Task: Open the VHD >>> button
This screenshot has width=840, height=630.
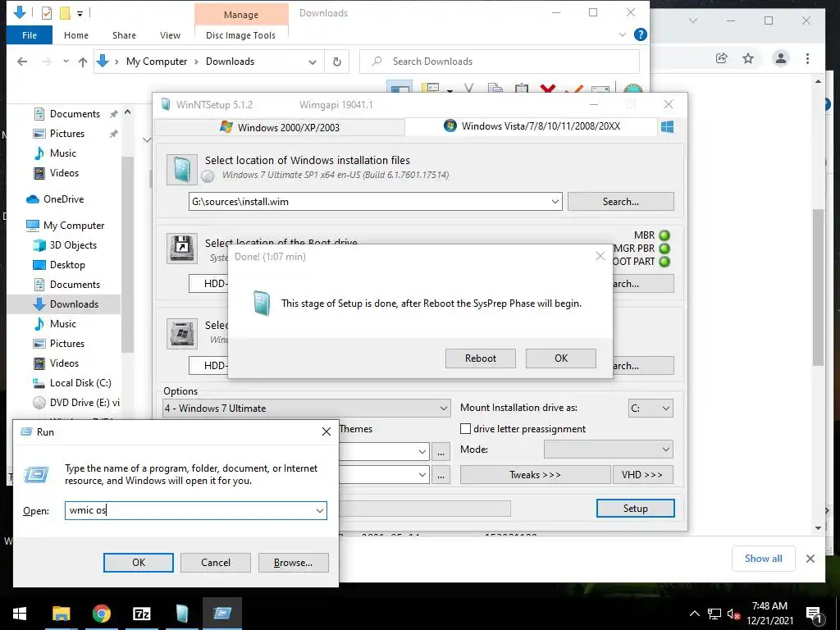Action: tap(641, 475)
